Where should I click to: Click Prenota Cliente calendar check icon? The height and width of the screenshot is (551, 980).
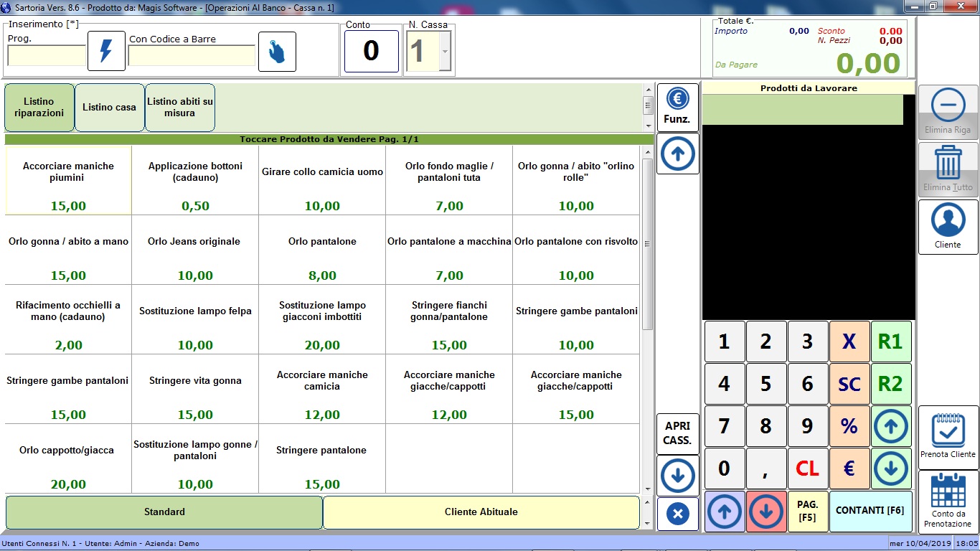[x=948, y=437]
